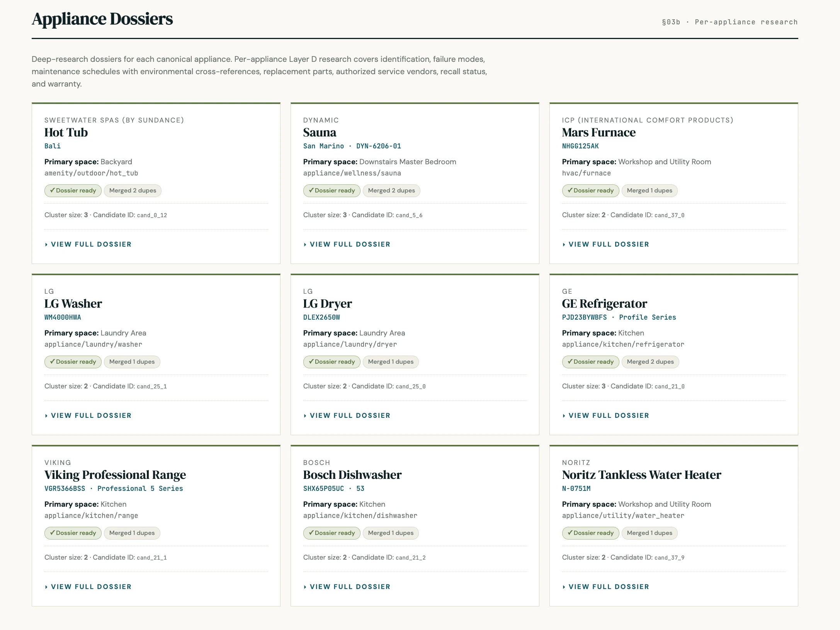
Task: Expand View Full Dossier for Mars Furnace
Action: (x=606, y=244)
